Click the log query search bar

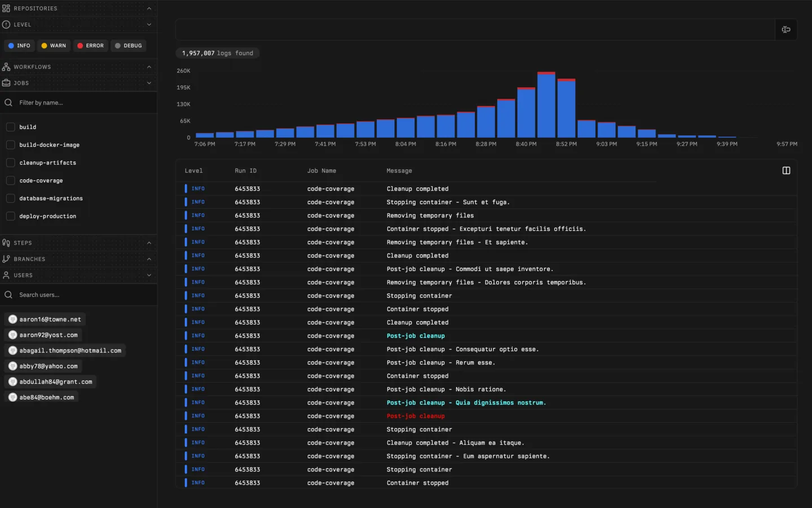(475, 29)
